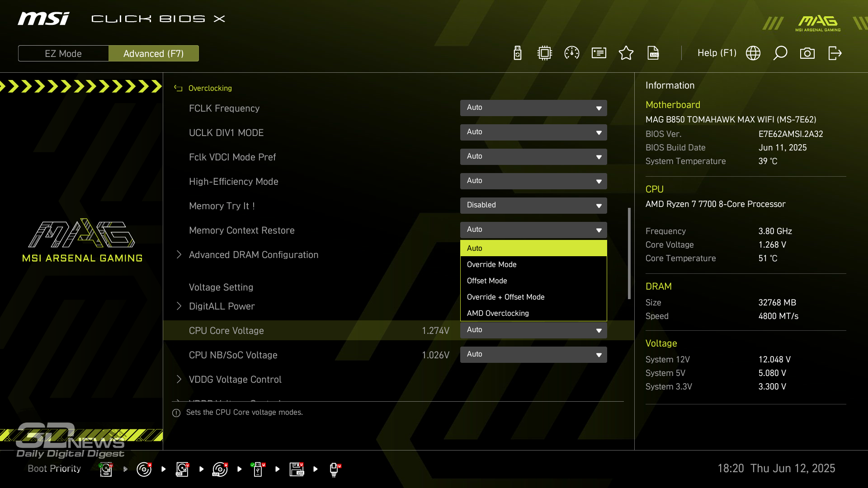868x488 pixels.
Task: Choose Override Mode option
Action: (x=533, y=264)
